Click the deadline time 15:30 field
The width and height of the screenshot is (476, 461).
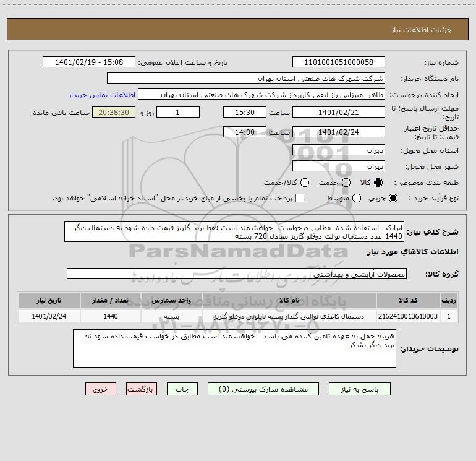tap(245, 112)
